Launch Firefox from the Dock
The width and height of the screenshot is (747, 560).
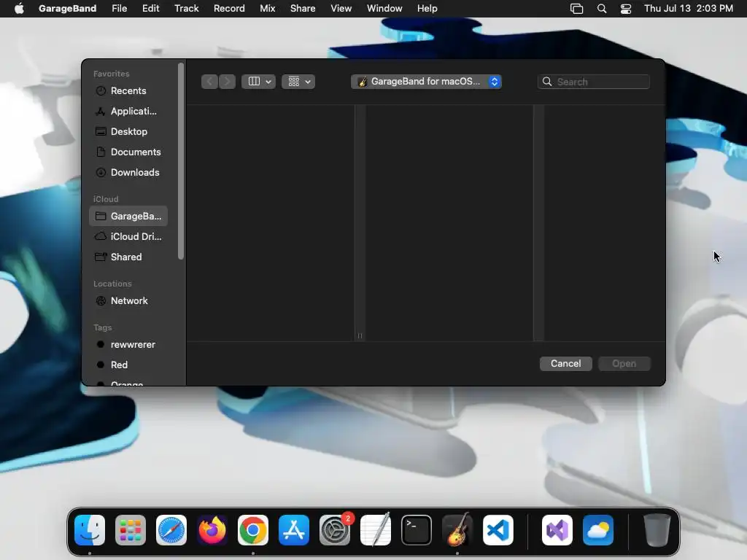pyautogui.click(x=212, y=530)
